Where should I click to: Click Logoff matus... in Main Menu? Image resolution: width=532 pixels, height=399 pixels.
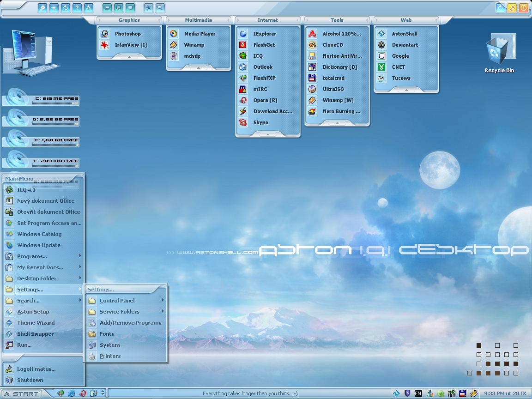coord(43,369)
